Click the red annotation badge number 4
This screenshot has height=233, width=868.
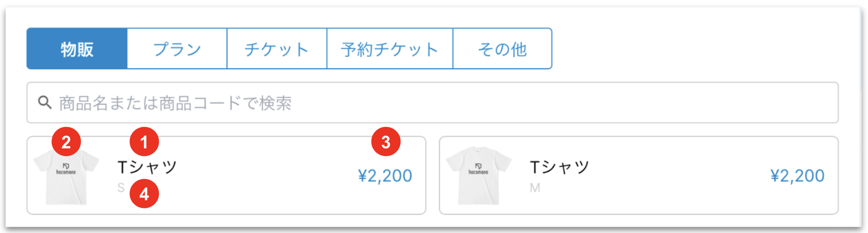(144, 194)
